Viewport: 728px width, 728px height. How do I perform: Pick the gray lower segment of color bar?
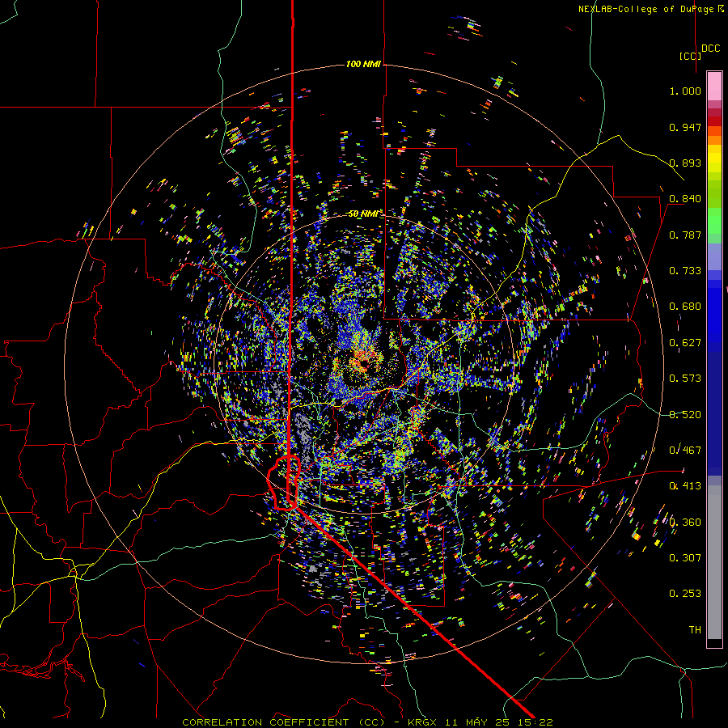pos(714,562)
